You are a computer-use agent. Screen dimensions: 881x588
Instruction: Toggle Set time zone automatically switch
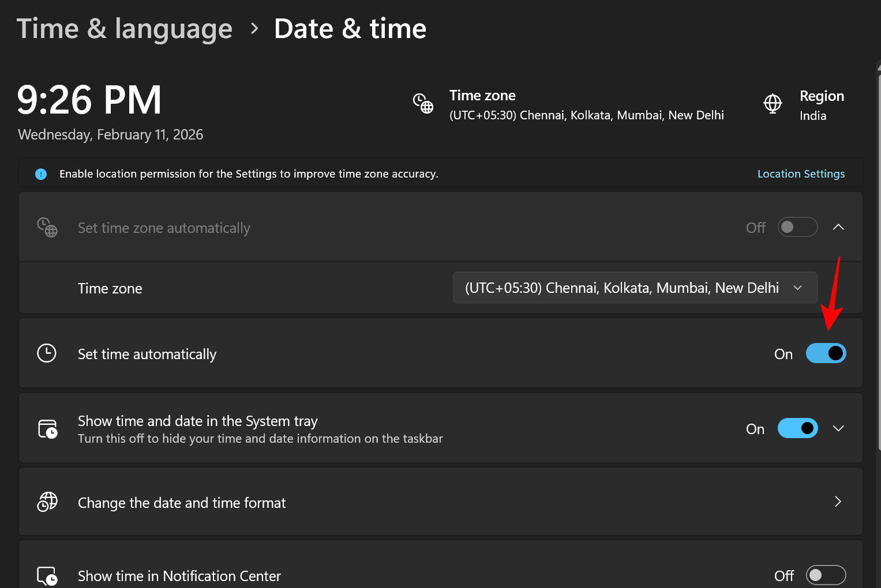tap(797, 227)
